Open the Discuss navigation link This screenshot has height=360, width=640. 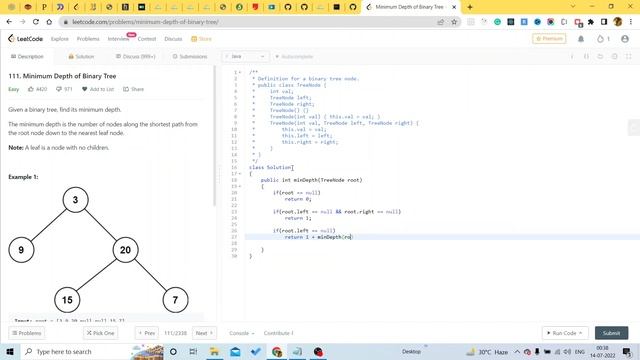tap(173, 39)
